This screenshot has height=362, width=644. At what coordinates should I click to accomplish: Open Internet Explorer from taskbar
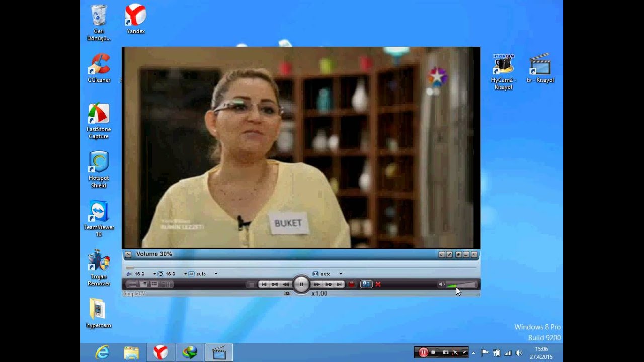[102, 353]
